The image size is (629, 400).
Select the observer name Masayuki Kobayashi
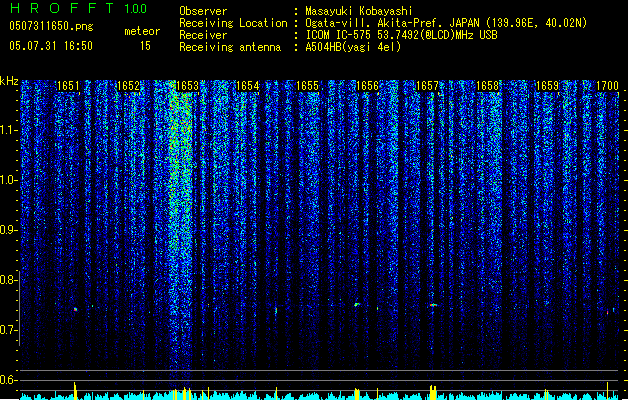tap(359, 11)
